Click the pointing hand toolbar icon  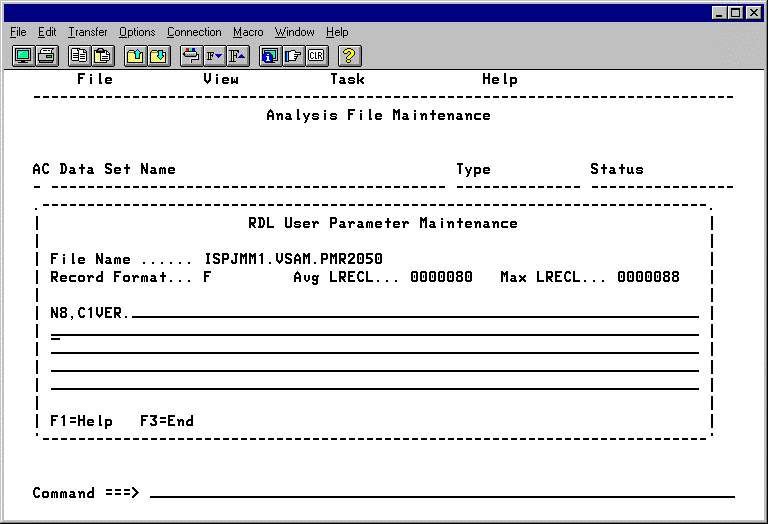coord(294,56)
